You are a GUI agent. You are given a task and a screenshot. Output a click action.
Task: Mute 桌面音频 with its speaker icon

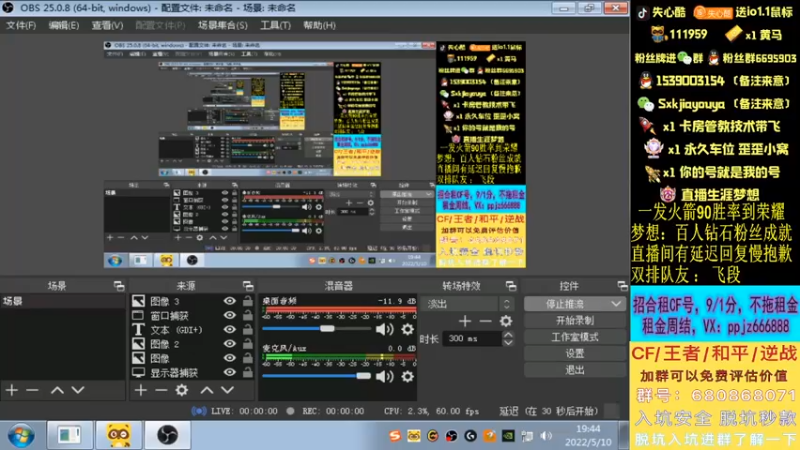[x=384, y=329]
